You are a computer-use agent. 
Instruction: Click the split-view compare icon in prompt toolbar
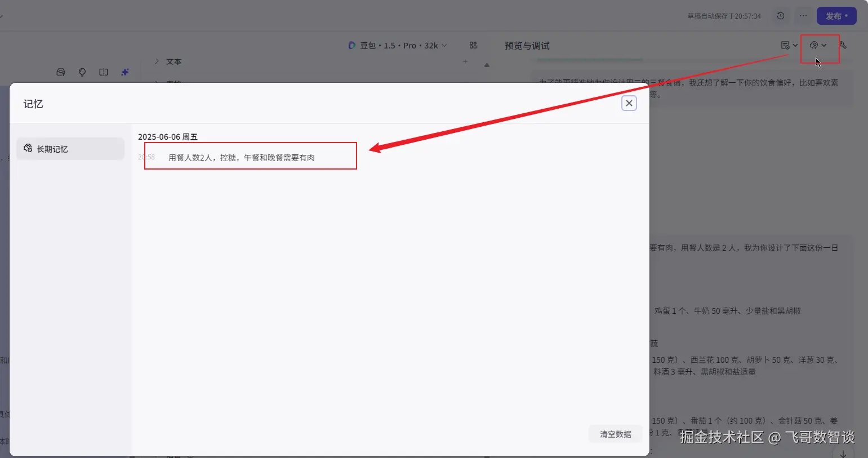pos(104,72)
